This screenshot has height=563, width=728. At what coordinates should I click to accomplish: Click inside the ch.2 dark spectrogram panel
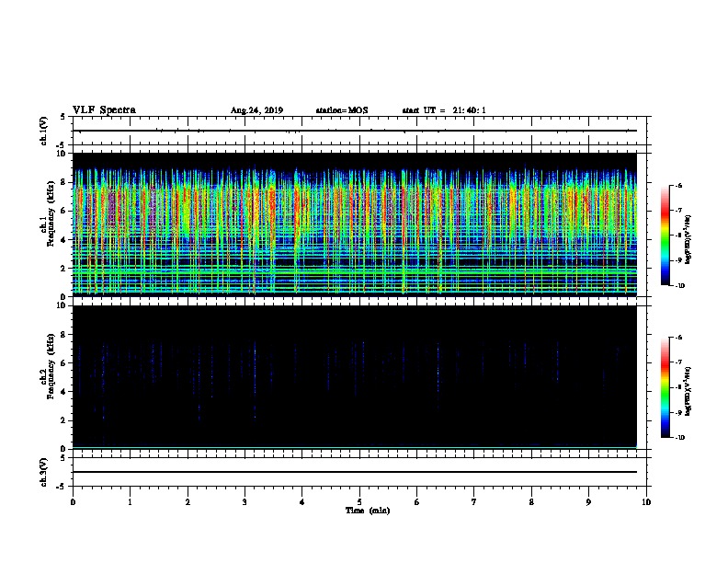(355, 377)
